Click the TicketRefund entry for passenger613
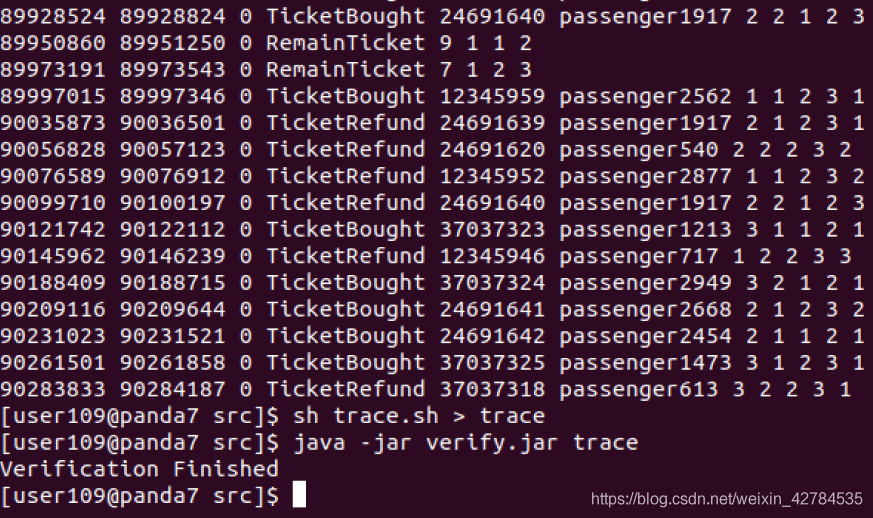This screenshot has height=518, width=873. tap(426, 389)
